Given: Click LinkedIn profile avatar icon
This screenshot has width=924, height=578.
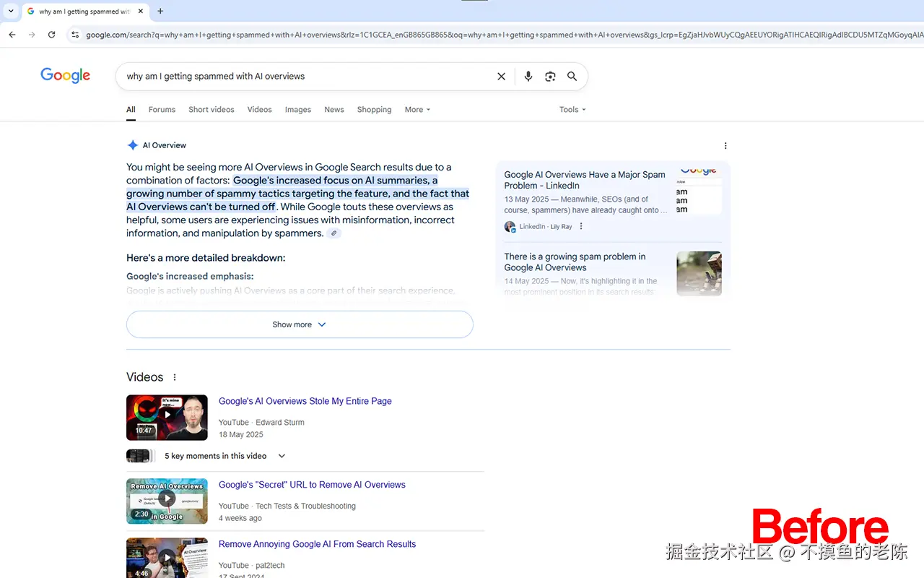Looking at the screenshot, I should [510, 227].
